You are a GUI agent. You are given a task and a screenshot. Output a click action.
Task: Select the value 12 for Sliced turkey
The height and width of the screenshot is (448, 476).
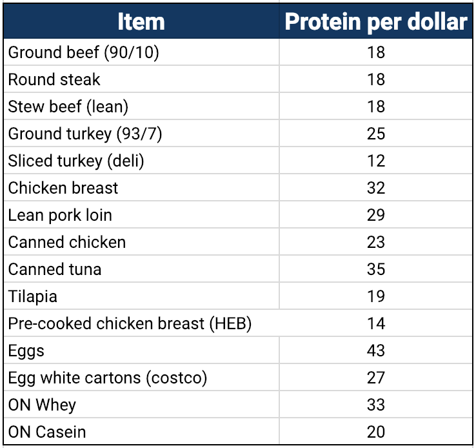376,161
